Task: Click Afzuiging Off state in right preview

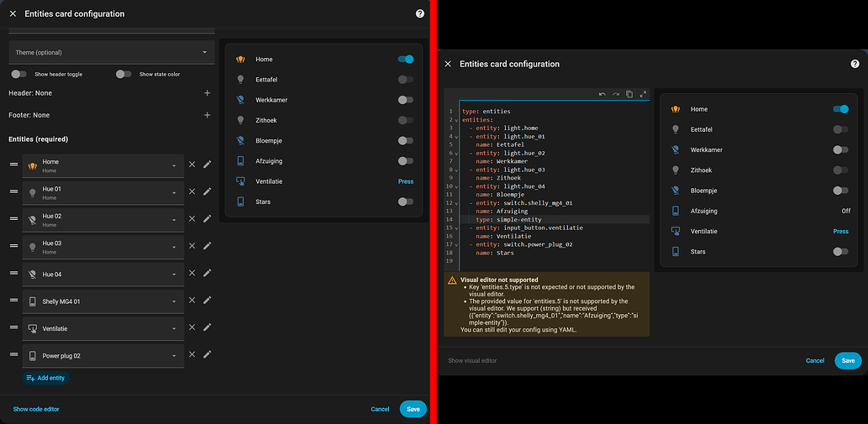Action: click(x=846, y=211)
